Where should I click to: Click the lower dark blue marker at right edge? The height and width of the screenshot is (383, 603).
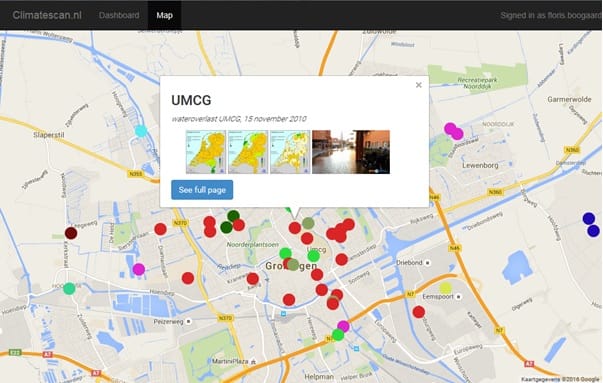pos(593,231)
